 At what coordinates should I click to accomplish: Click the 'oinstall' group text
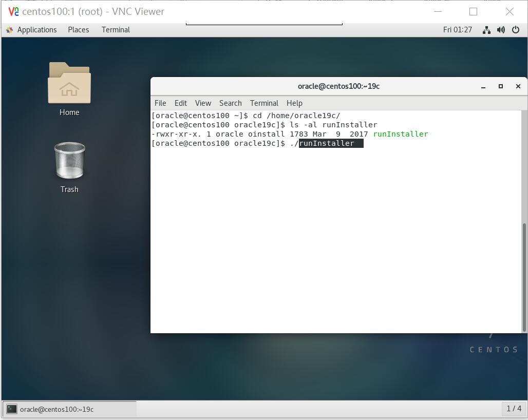(267, 134)
